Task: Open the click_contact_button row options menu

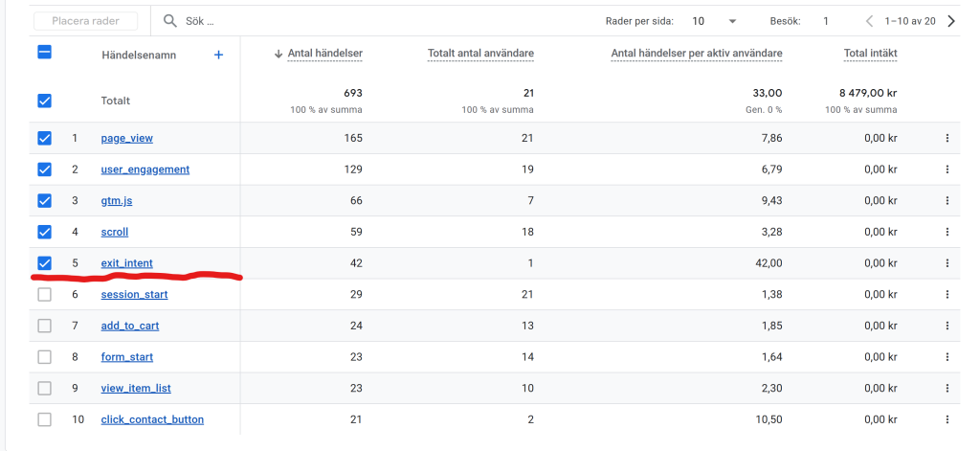Action: click(x=947, y=419)
